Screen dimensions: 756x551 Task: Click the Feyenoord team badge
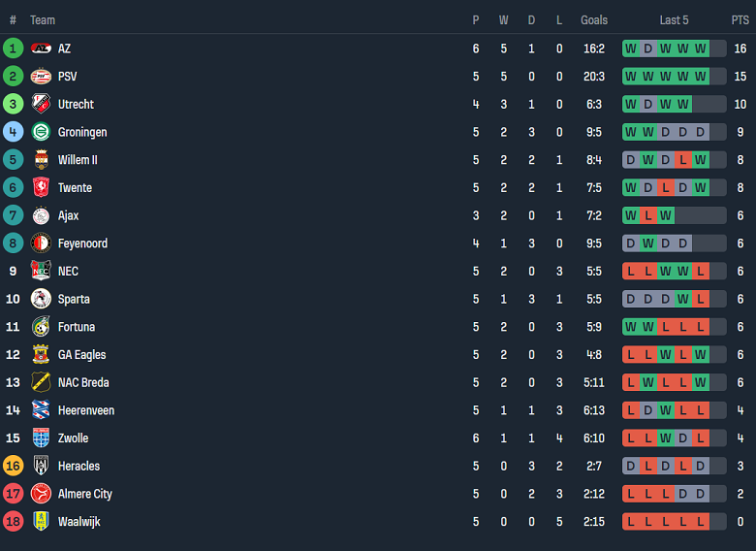[41, 243]
